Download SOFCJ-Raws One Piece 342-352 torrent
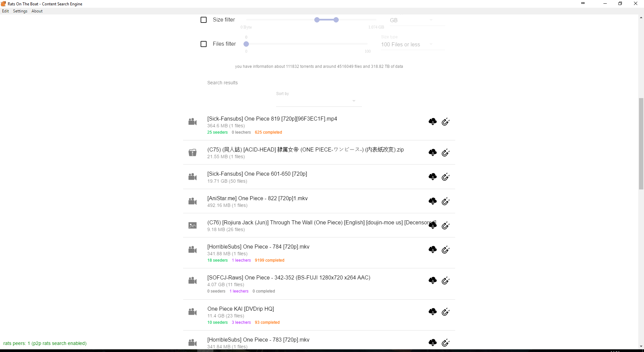Screen dimensions: 644x352 [x=432, y=280]
